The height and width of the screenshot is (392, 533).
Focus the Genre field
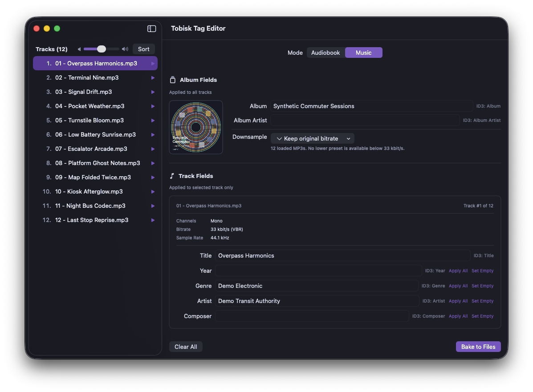coord(317,286)
